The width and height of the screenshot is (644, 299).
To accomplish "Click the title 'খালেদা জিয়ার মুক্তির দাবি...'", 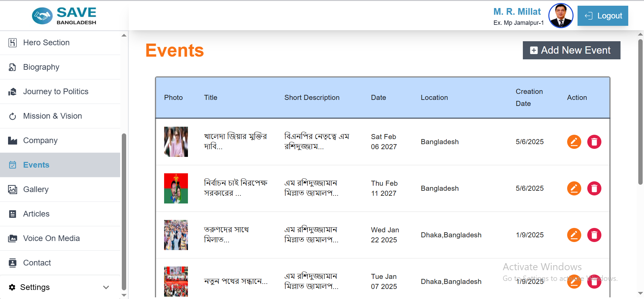I will [235, 141].
